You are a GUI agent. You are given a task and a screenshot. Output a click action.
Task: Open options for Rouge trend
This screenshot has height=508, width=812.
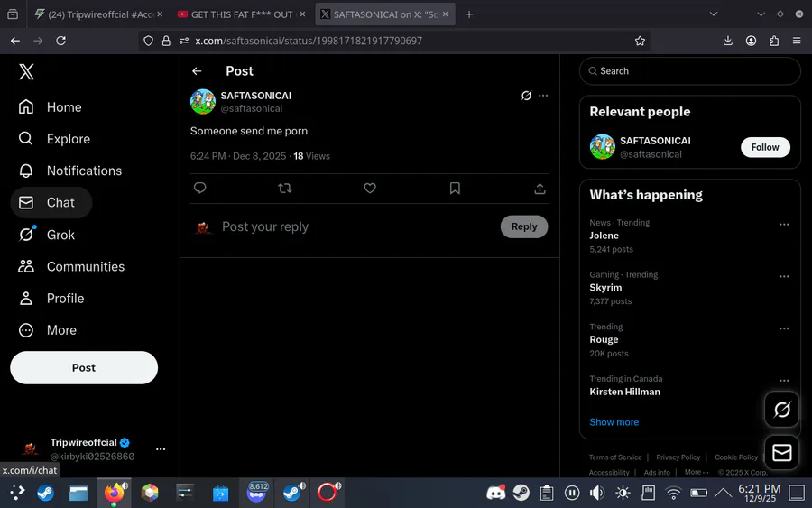pyautogui.click(x=784, y=328)
